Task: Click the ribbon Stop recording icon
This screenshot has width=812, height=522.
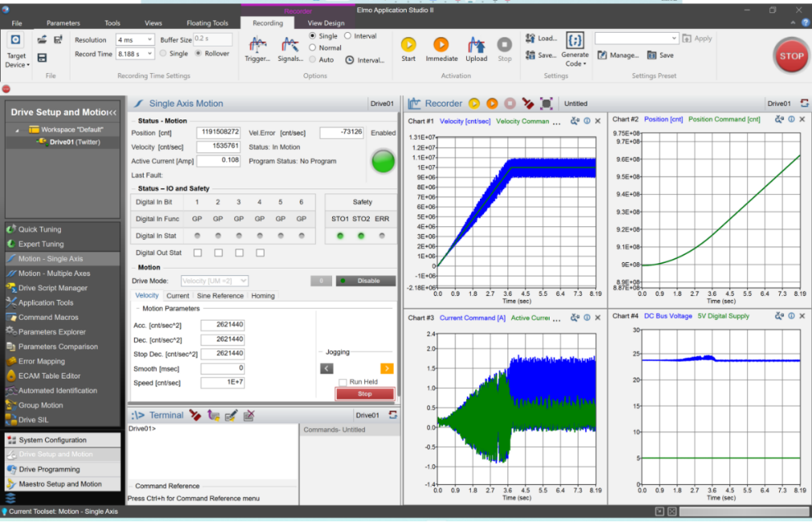Action: pyautogui.click(x=505, y=49)
